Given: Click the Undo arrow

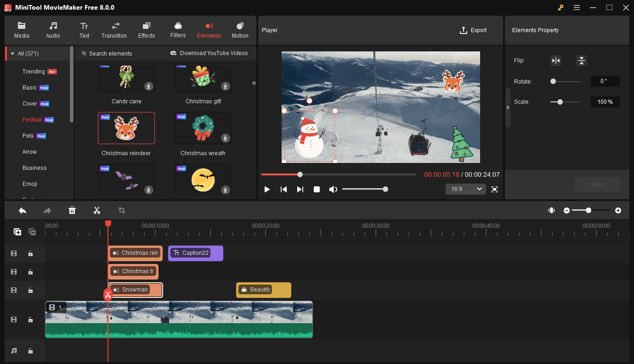Looking at the screenshot, I should (23, 210).
